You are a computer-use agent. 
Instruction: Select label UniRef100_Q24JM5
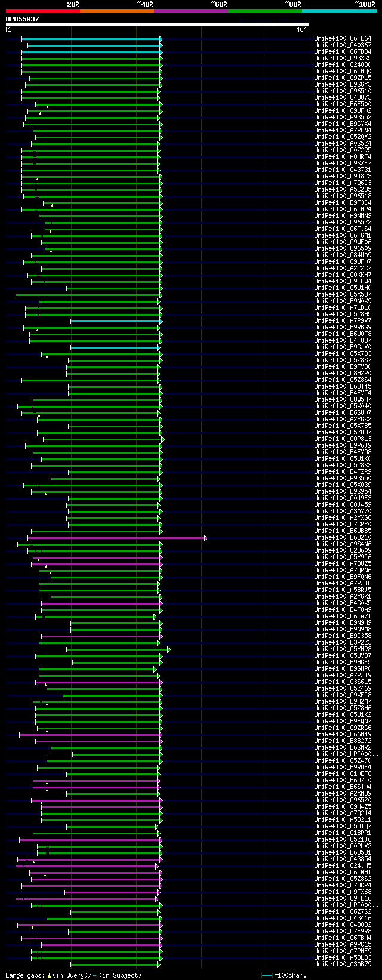coord(343,866)
